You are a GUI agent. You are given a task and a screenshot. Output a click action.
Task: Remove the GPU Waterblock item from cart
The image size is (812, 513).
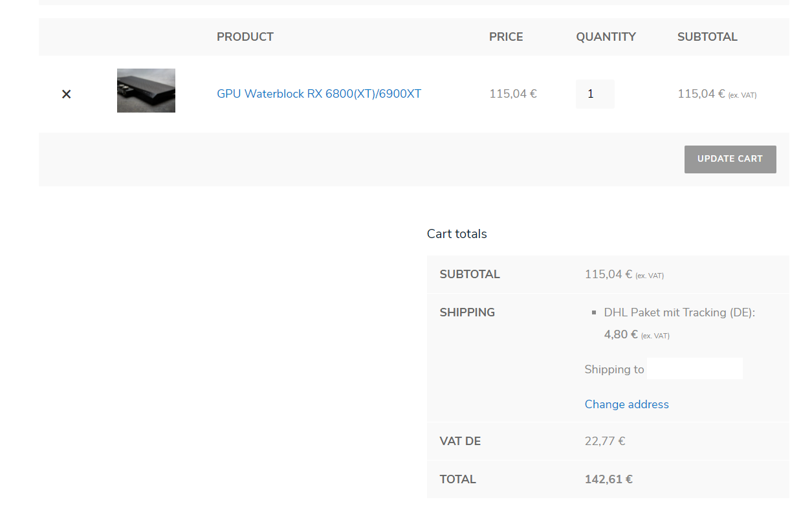[66, 94]
